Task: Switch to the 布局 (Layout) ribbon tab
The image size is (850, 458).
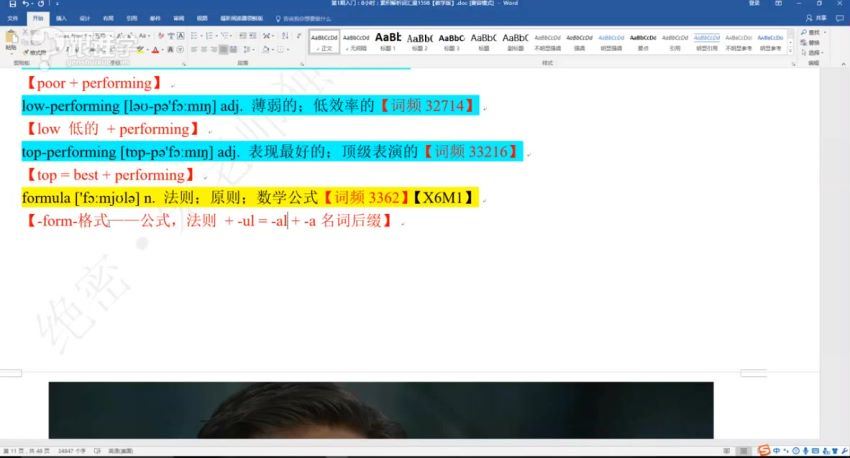Action: 108,18
